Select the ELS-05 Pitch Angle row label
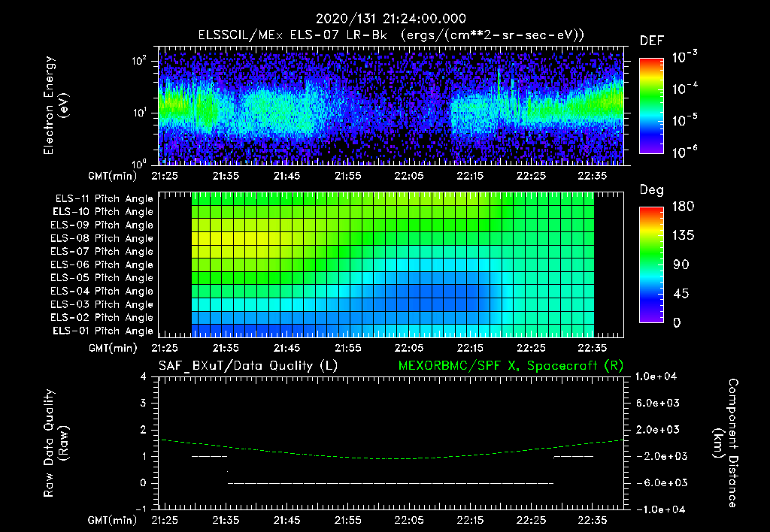 102,278
